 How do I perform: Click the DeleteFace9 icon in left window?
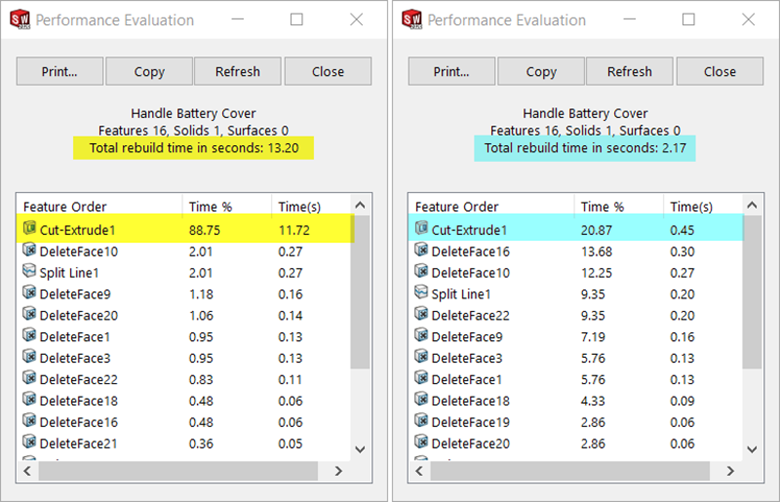(30, 292)
